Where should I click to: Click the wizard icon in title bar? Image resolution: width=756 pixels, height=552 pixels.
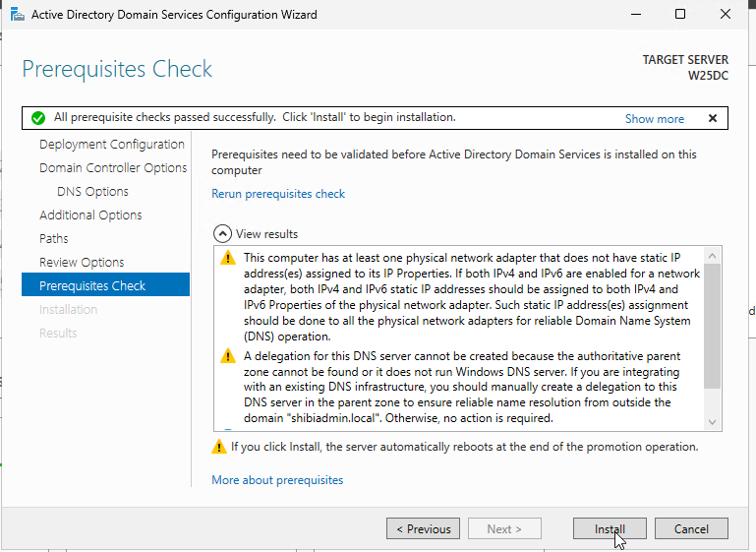pyautogui.click(x=17, y=15)
